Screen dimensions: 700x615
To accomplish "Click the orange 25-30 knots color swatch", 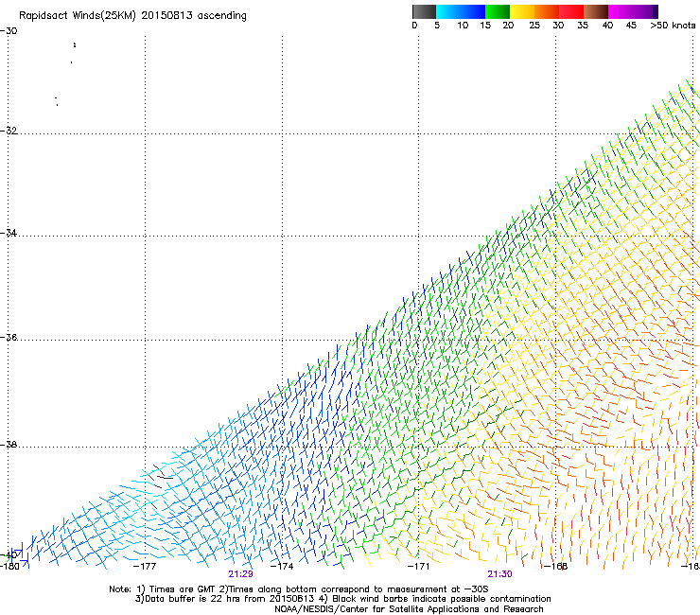I will click(547, 11).
